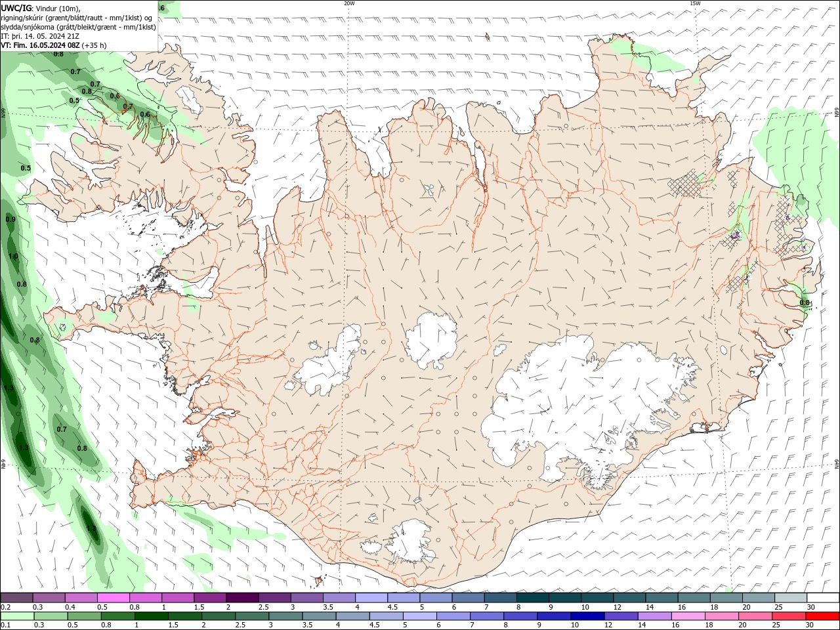The width and height of the screenshot is (840, 630).
Task: Pick the pinkish-red 25 legend swatch
Action: [x=789, y=616]
